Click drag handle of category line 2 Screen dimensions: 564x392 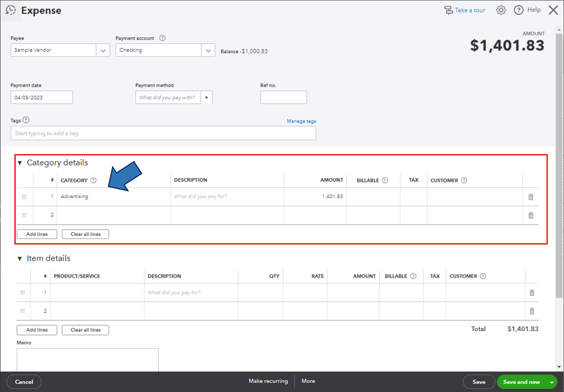(24, 215)
